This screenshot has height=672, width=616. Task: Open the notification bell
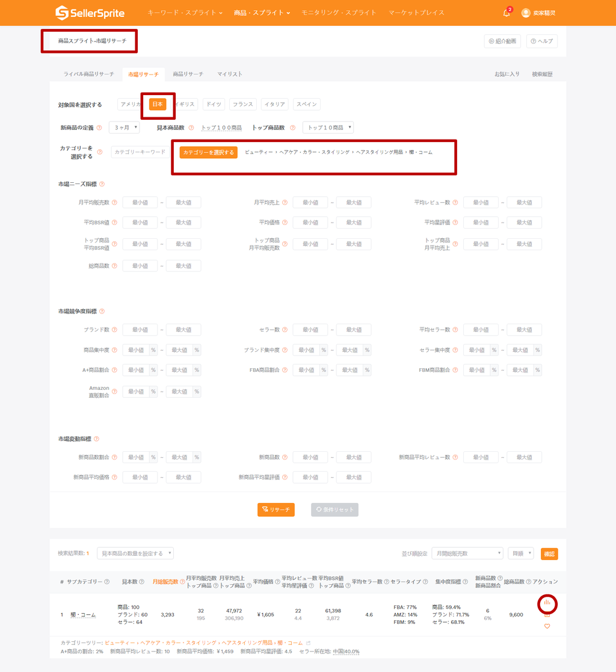click(x=507, y=13)
